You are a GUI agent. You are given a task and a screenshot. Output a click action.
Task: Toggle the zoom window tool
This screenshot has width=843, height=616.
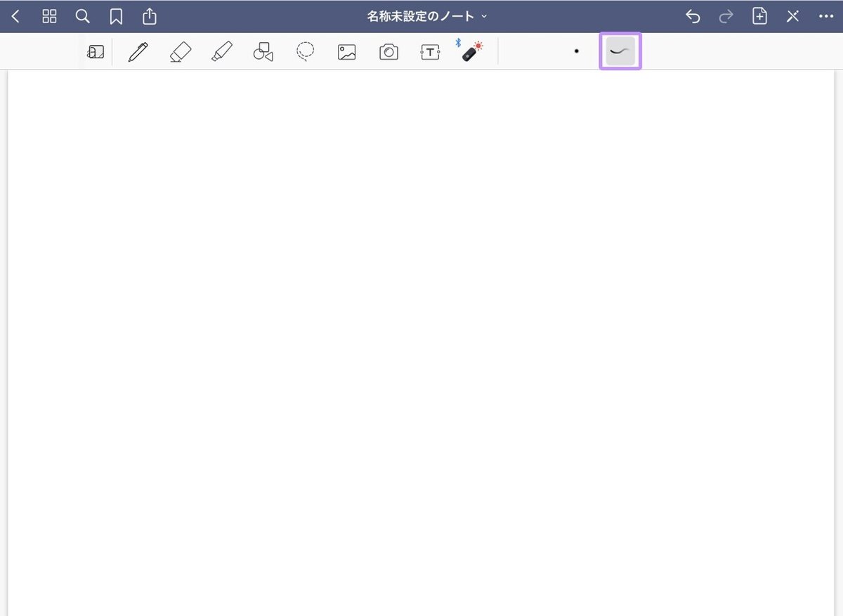coord(96,52)
